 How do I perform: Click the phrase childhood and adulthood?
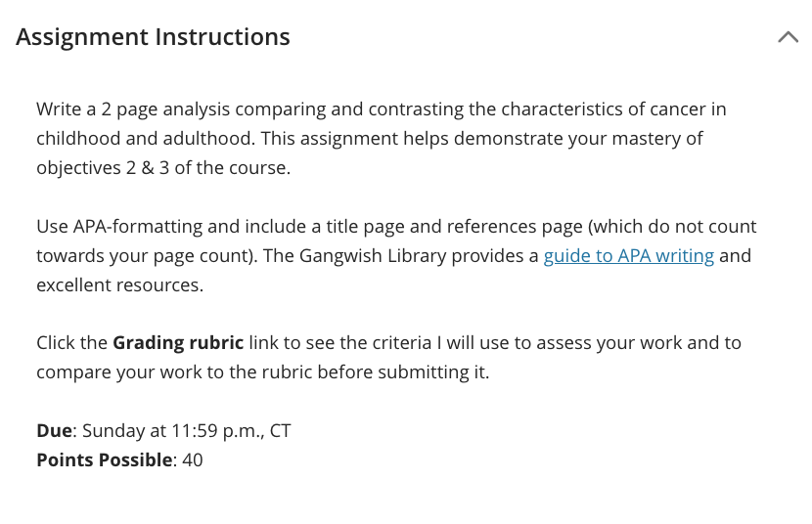coord(145,138)
